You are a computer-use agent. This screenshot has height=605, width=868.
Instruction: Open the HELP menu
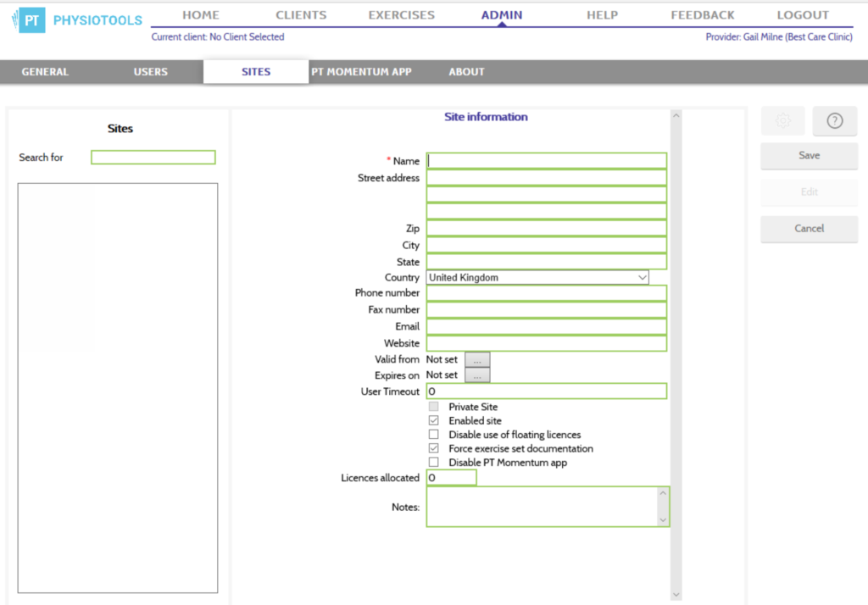603,15
